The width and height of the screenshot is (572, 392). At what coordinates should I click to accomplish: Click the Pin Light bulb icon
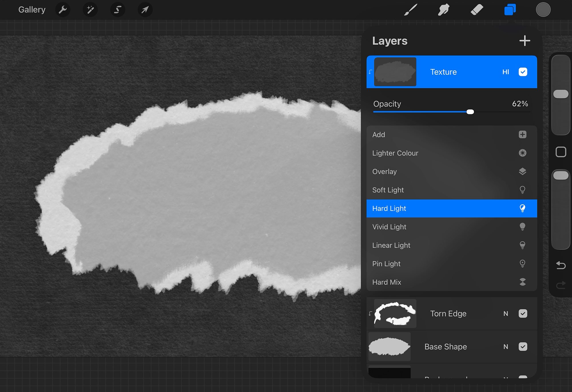tap(523, 263)
